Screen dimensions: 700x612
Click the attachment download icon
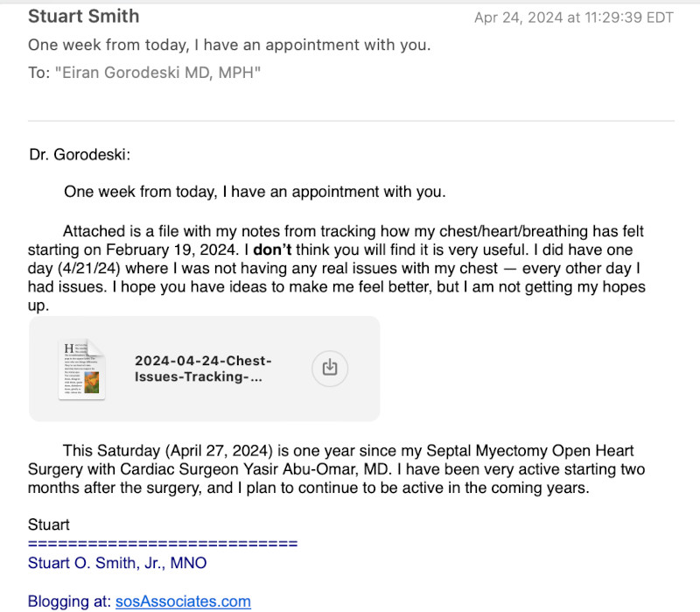pos(329,368)
